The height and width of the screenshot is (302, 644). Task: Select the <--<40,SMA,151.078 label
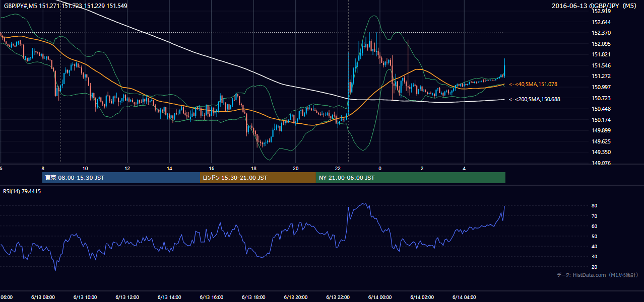533,84
